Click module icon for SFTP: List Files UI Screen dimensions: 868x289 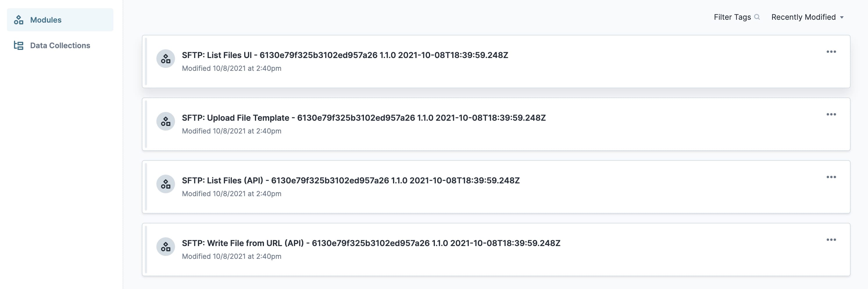165,59
